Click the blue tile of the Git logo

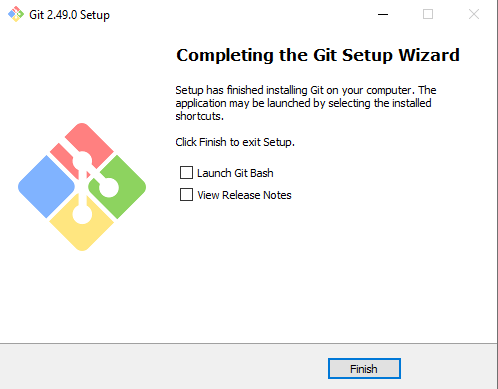click(x=46, y=187)
